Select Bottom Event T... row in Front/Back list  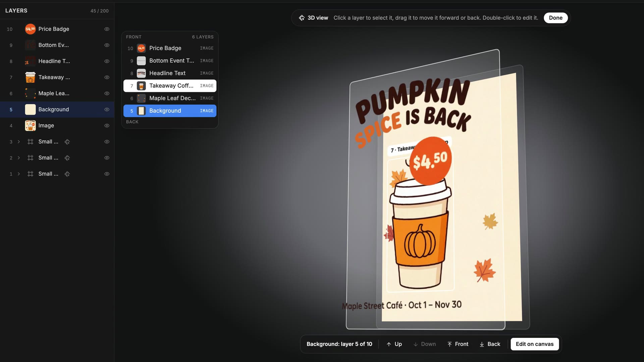tap(170, 61)
